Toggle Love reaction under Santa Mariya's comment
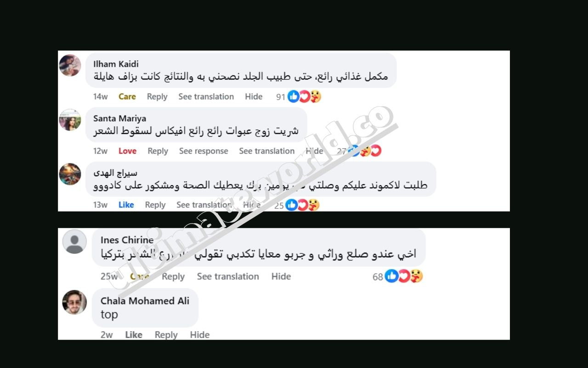Viewport: 588px width, 368px height. 127,151
